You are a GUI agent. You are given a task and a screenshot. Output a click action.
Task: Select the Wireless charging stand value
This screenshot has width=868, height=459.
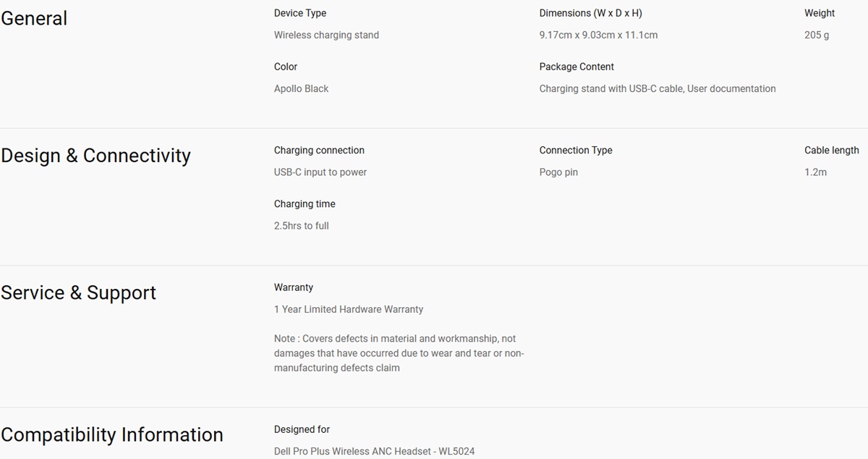[326, 35]
